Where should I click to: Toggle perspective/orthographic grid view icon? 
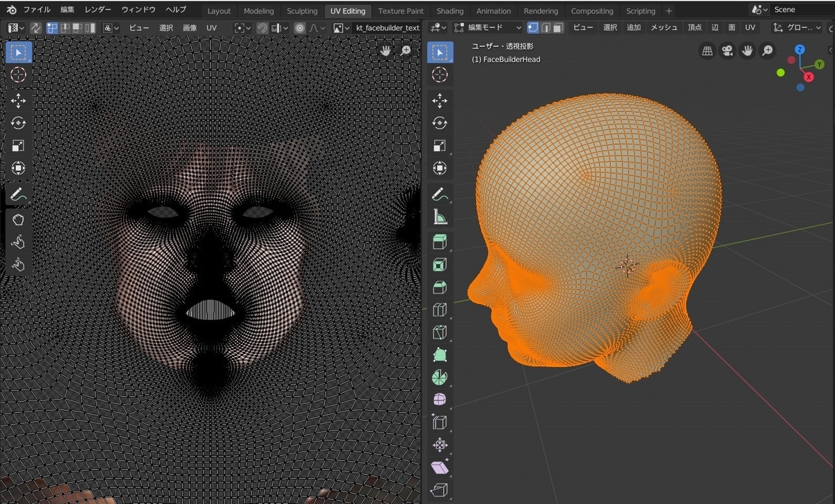pos(707,51)
